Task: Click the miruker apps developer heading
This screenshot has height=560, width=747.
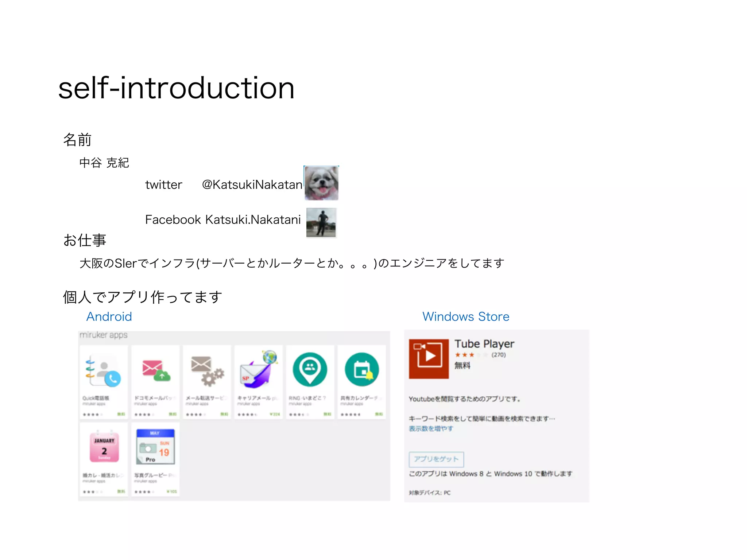Action: click(104, 335)
